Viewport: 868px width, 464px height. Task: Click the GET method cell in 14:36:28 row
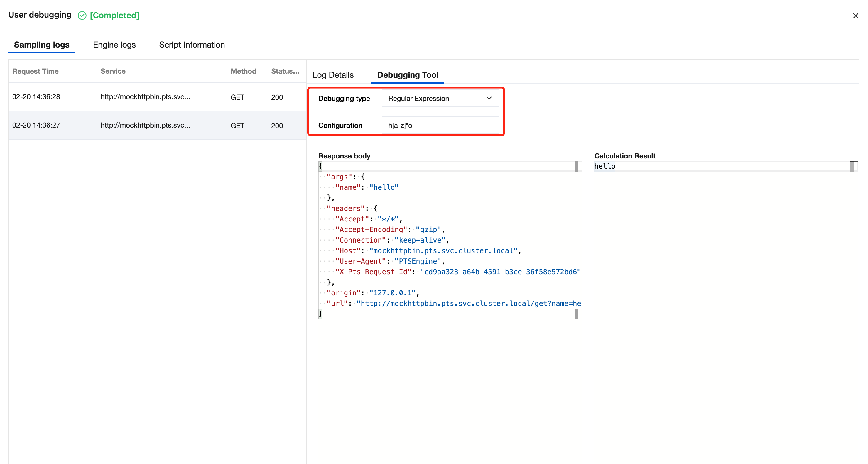click(x=237, y=97)
